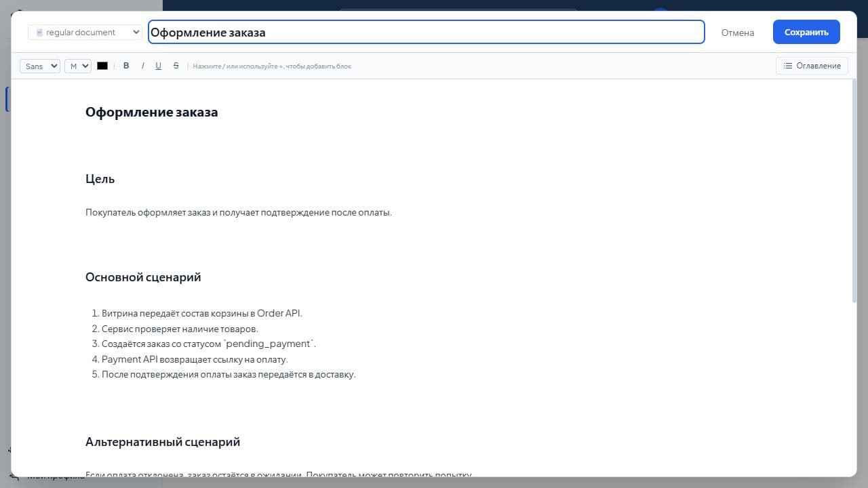Click list item 'Витрина передаёт состав корзины'
The width and height of the screenshot is (868, 488).
(202, 313)
